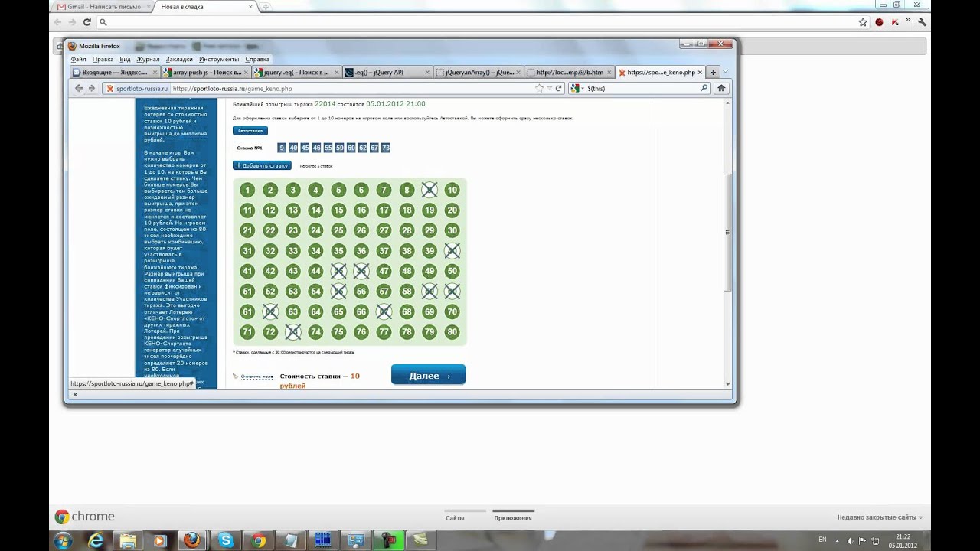Click the Очистить поле link

[x=256, y=377]
